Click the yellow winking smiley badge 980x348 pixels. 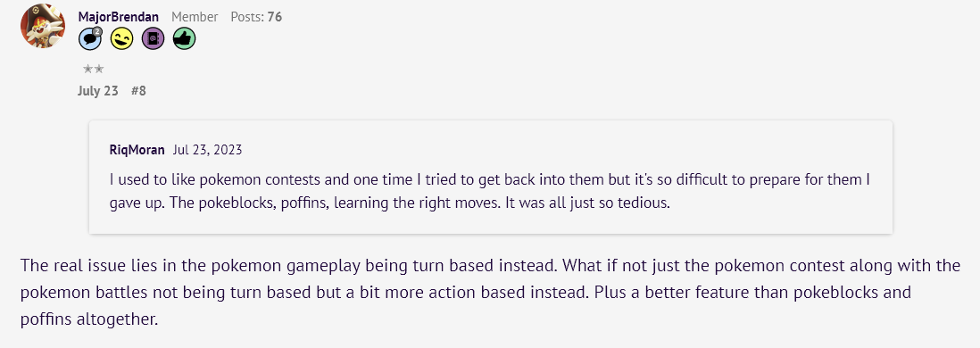click(122, 39)
